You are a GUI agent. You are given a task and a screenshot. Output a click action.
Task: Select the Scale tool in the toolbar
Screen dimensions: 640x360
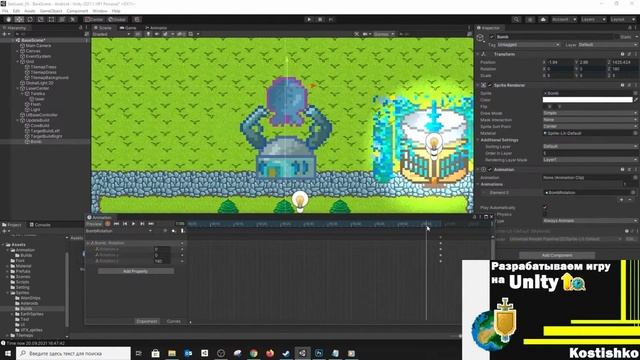pos(40,19)
